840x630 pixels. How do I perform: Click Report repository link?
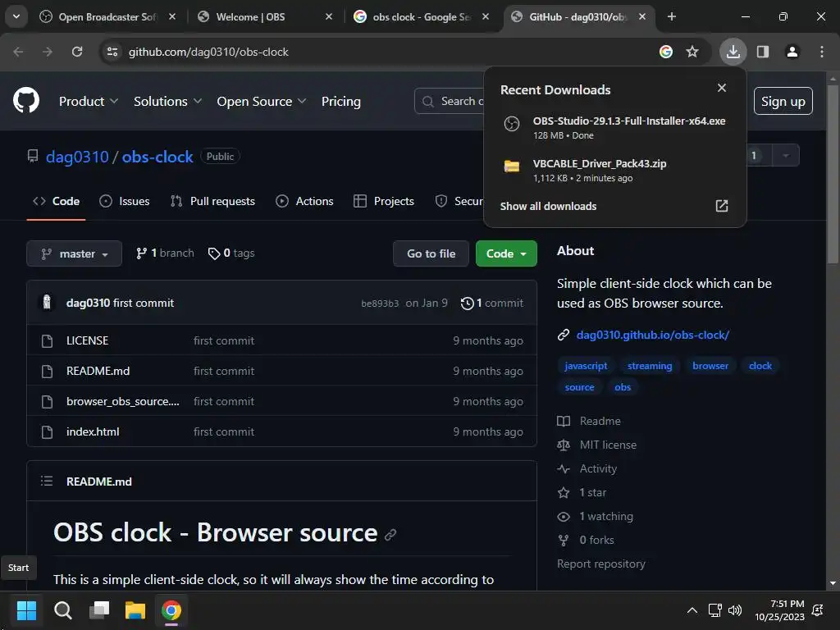click(601, 564)
